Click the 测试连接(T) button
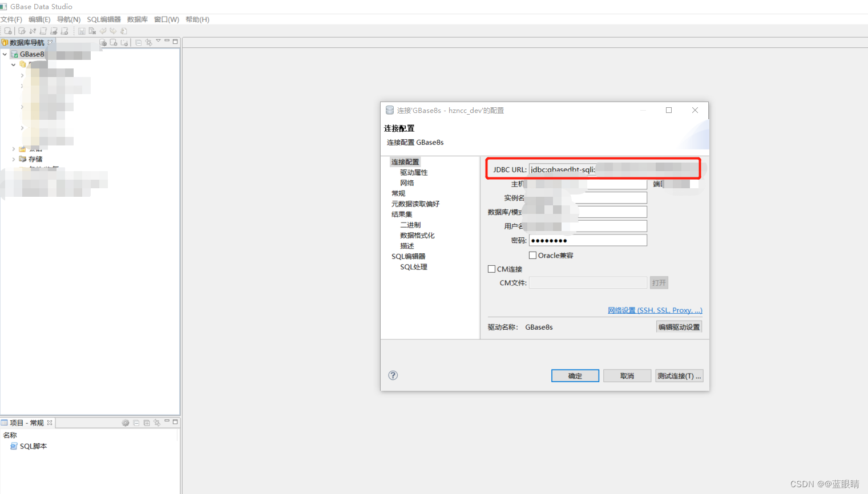Viewport: 868px width, 494px height. (679, 376)
